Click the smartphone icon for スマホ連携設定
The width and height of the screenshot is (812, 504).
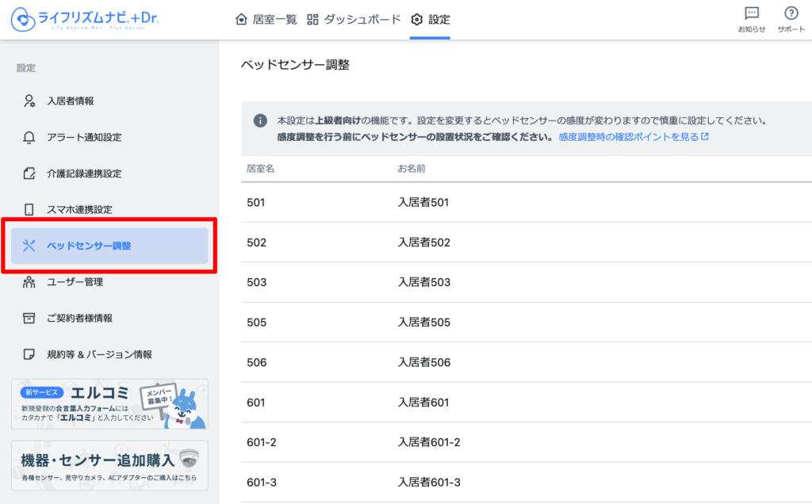click(x=29, y=210)
